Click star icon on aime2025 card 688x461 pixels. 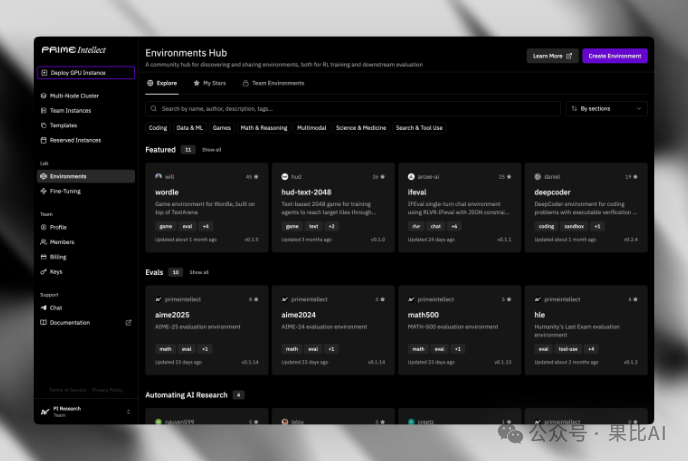(256, 300)
